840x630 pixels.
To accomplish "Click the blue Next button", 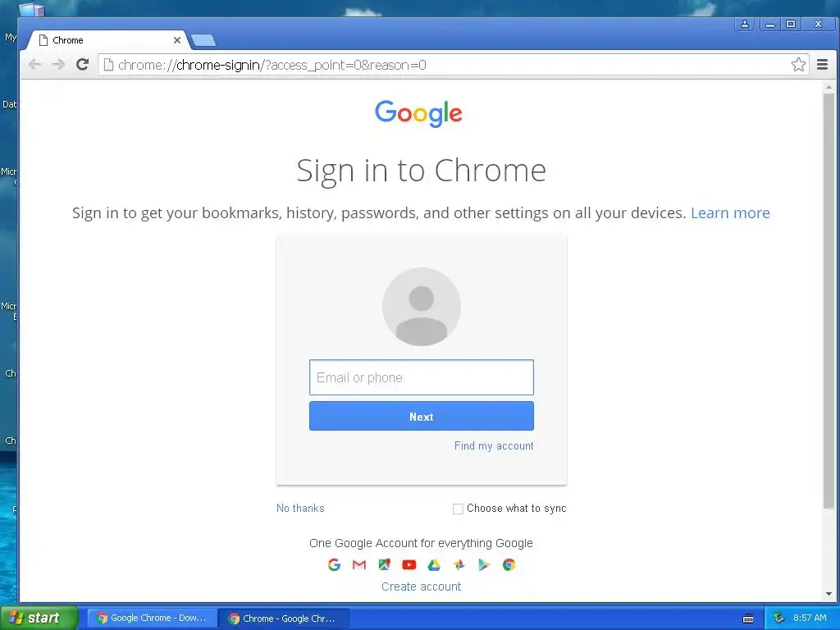I will click(422, 416).
